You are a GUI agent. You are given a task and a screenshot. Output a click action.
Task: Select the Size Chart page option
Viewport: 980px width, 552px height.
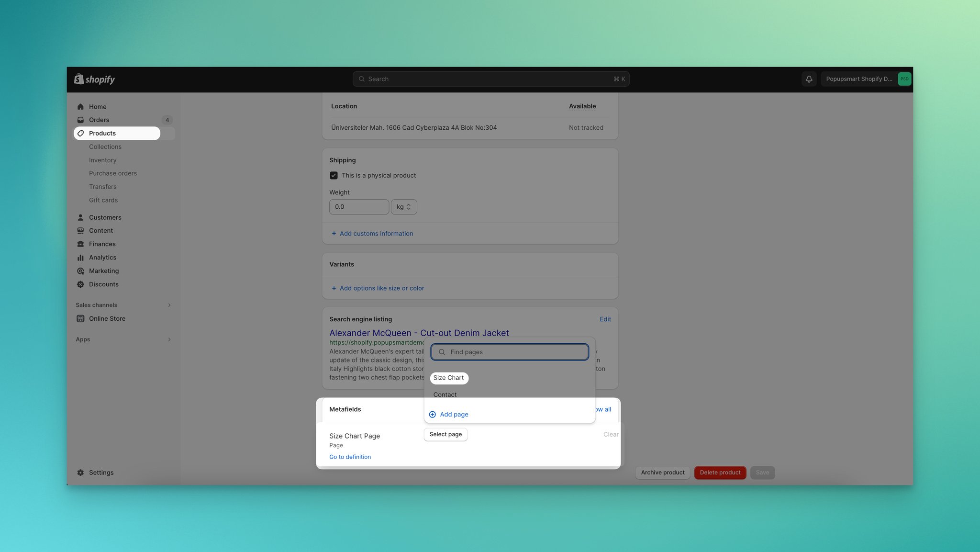pos(448,378)
